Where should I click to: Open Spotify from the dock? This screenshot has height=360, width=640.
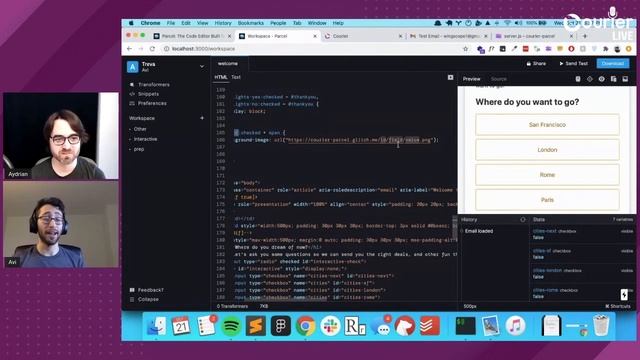(x=231, y=326)
